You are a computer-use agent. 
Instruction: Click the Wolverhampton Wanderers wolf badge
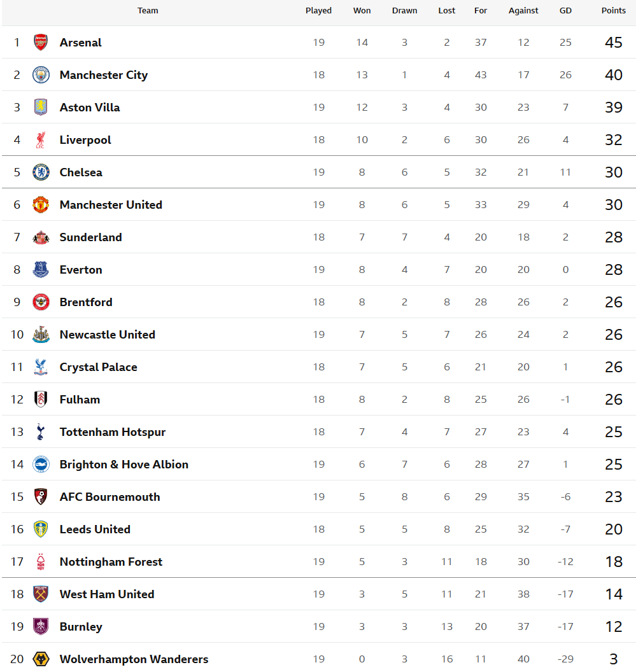tap(41, 659)
